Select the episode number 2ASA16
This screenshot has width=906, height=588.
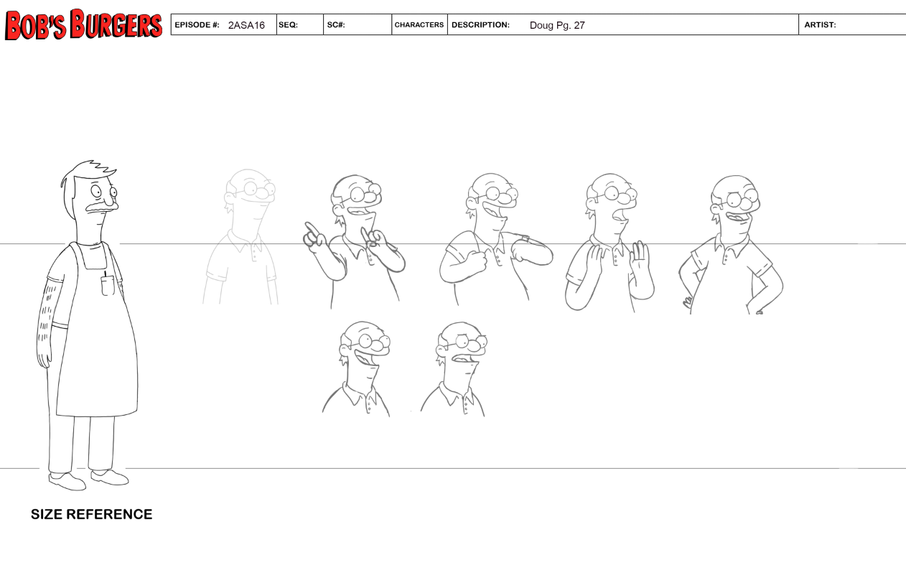[246, 25]
